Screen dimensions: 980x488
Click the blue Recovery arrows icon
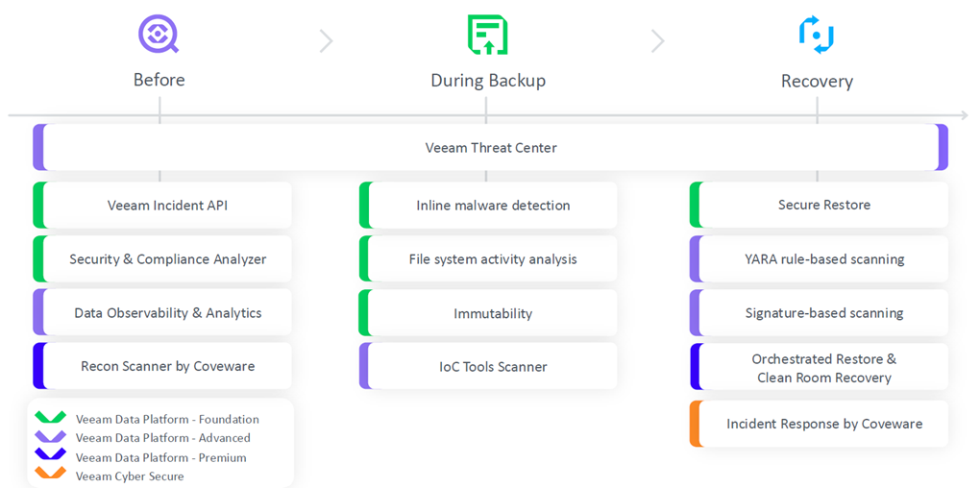pos(817,35)
